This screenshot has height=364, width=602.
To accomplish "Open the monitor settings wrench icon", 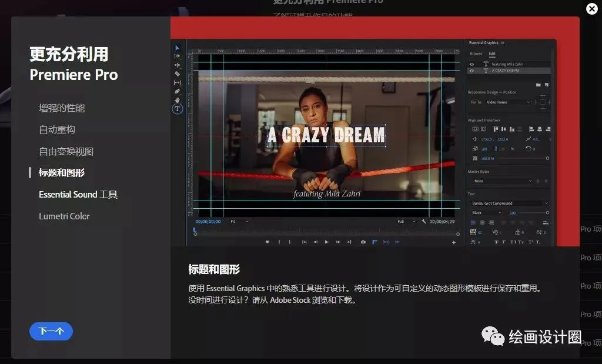I will tap(423, 222).
